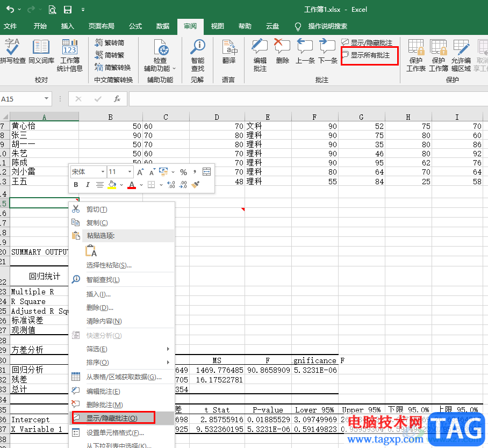Choose Paste Special (选择性粘贴) in the context menu
488x448 pixels.
pyautogui.click(x=121, y=265)
